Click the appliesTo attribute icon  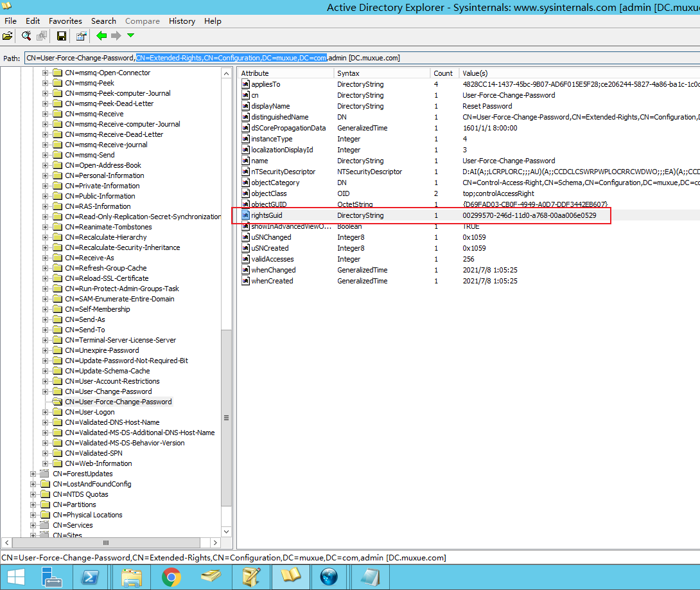coord(245,84)
